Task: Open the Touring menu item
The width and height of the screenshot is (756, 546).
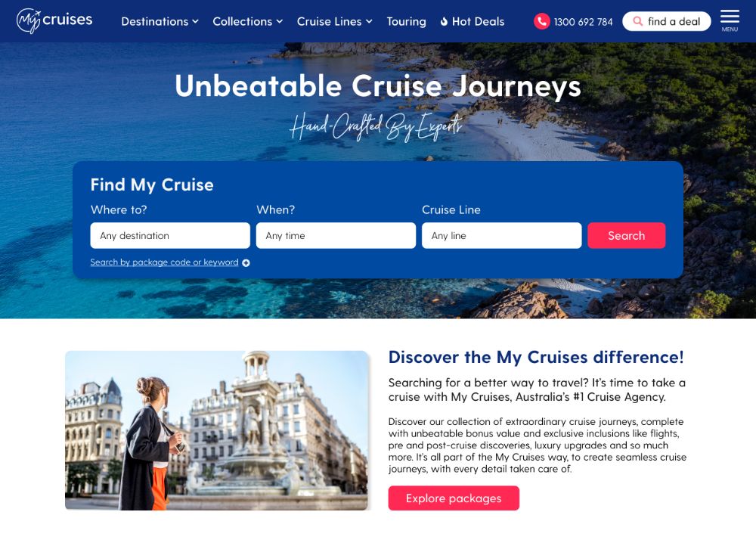Action: click(x=406, y=21)
